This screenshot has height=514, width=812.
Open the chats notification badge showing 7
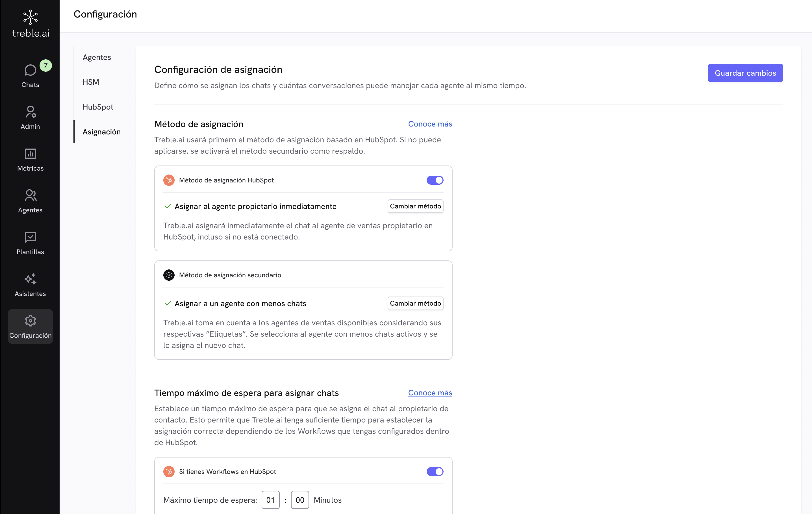click(45, 66)
